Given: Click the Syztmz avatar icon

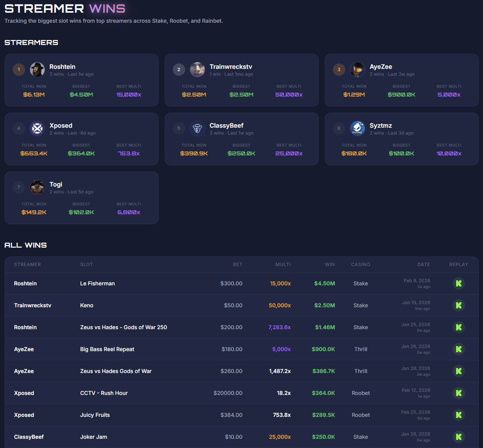Looking at the screenshot, I should 358,128.
